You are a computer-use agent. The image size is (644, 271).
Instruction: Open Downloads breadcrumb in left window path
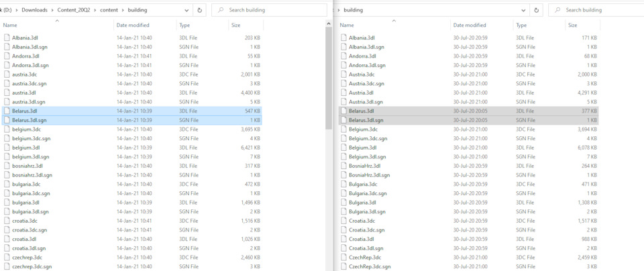click(x=34, y=10)
